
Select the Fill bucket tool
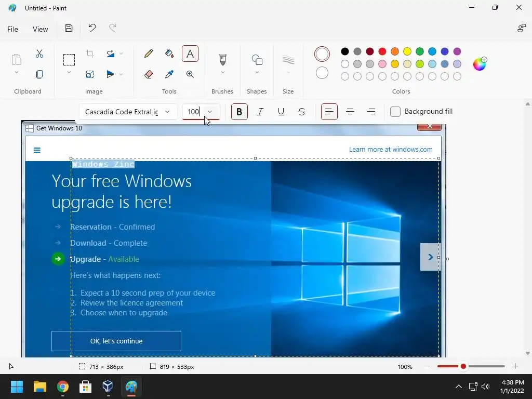point(169,54)
